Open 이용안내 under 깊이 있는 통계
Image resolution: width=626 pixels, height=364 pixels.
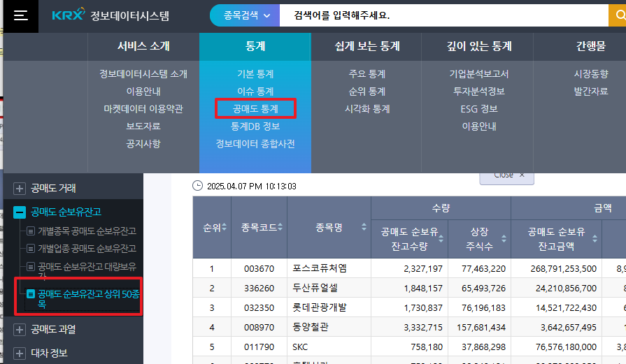pyautogui.click(x=478, y=126)
